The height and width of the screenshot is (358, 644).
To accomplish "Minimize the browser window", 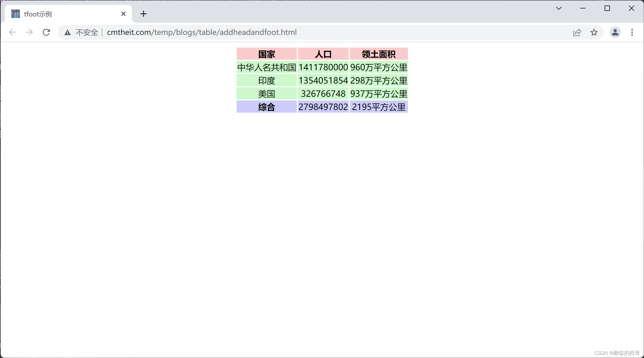I will point(583,8).
